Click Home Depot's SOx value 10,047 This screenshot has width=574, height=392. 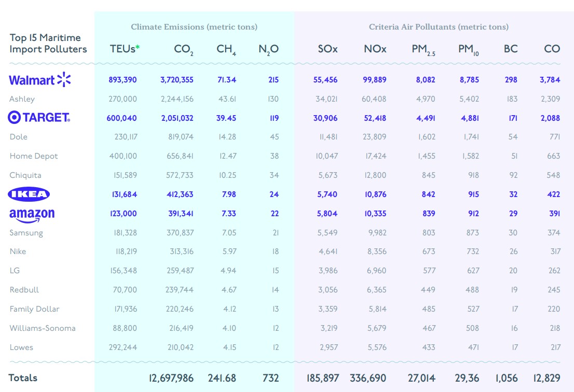(326, 156)
